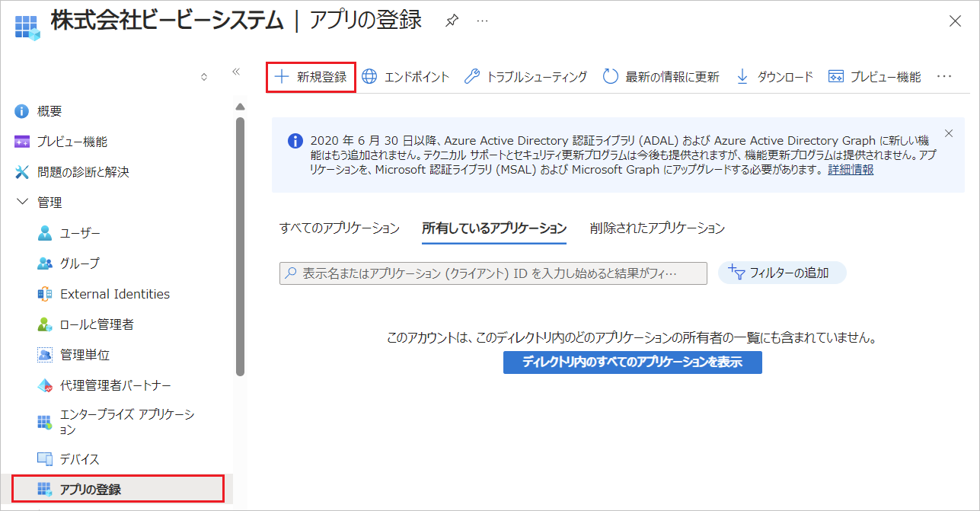Click 新規登録 to register a new app

click(x=311, y=77)
